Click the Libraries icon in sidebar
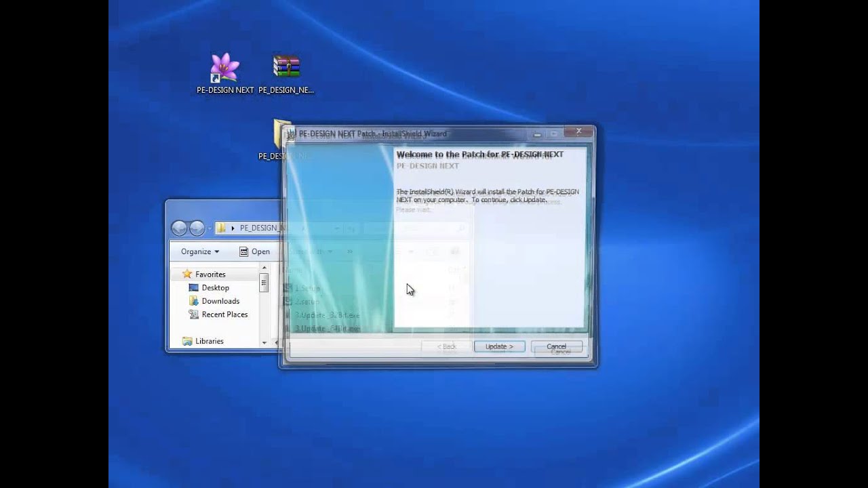 pyautogui.click(x=187, y=341)
